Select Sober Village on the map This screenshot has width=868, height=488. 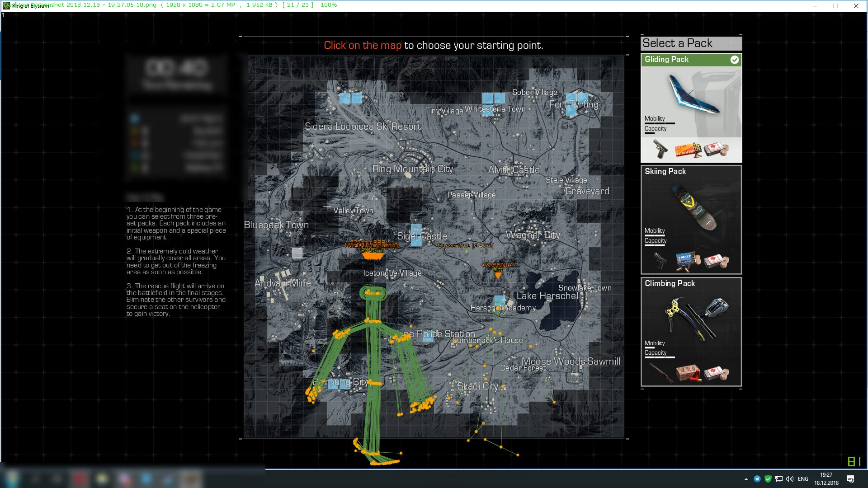(534, 92)
